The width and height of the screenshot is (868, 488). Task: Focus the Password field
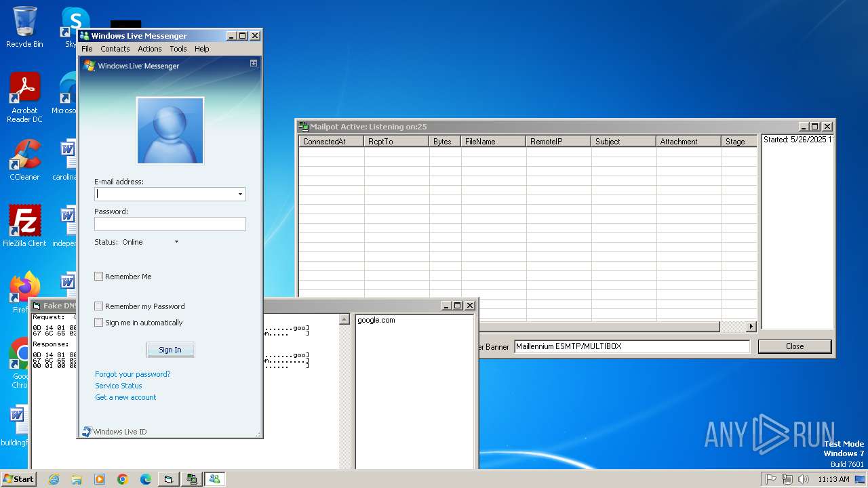coord(170,224)
